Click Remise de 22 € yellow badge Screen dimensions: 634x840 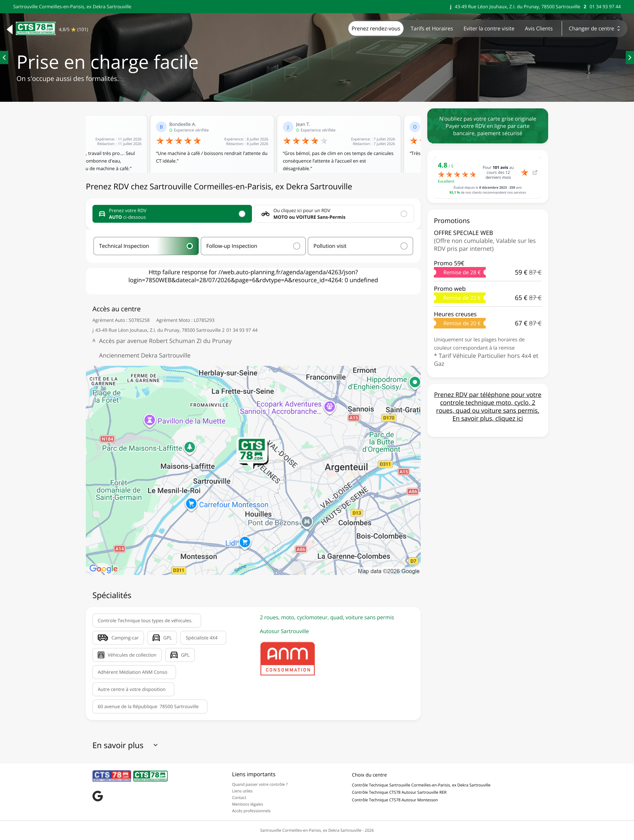click(x=460, y=298)
